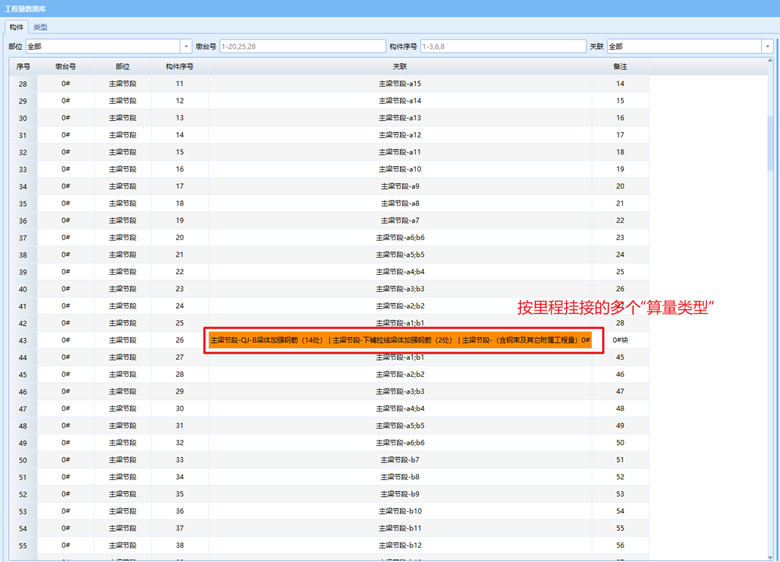The height and width of the screenshot is (562, 780).
Task: Click the 备注 column header
Action: pyautogui.click(x=620, y=66)
